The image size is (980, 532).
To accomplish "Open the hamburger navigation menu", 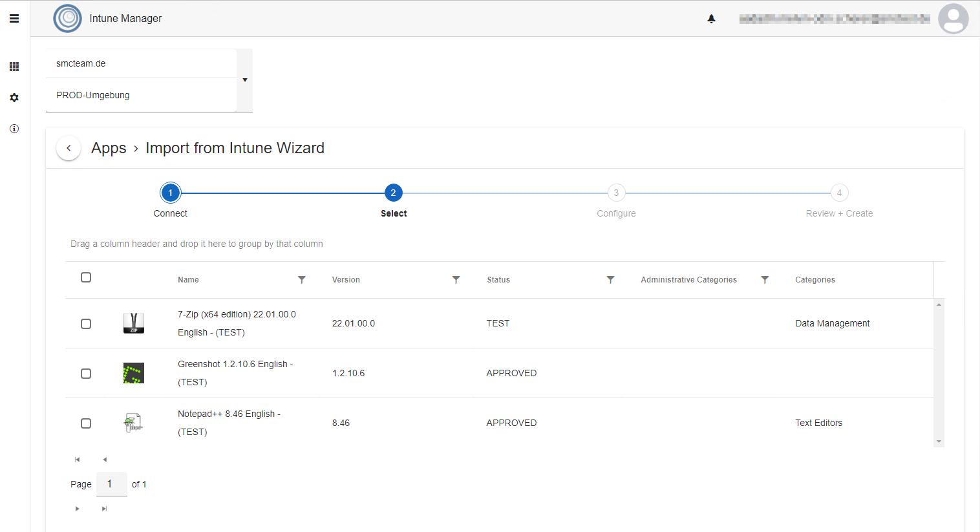I will coord(14,19).
